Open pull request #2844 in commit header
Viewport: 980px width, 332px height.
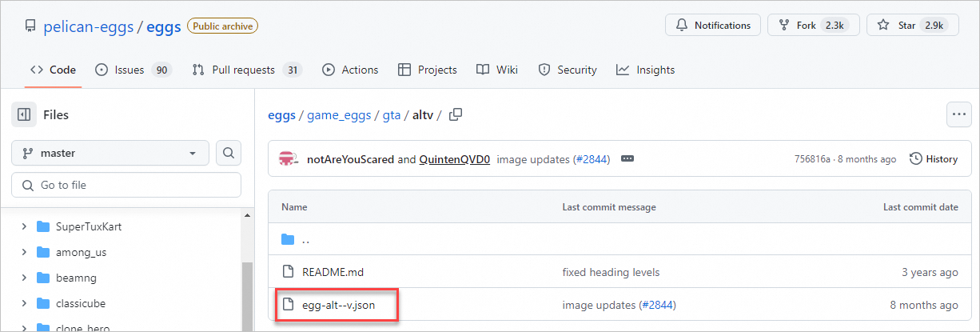pyautogui.click(x=591, y=159)
